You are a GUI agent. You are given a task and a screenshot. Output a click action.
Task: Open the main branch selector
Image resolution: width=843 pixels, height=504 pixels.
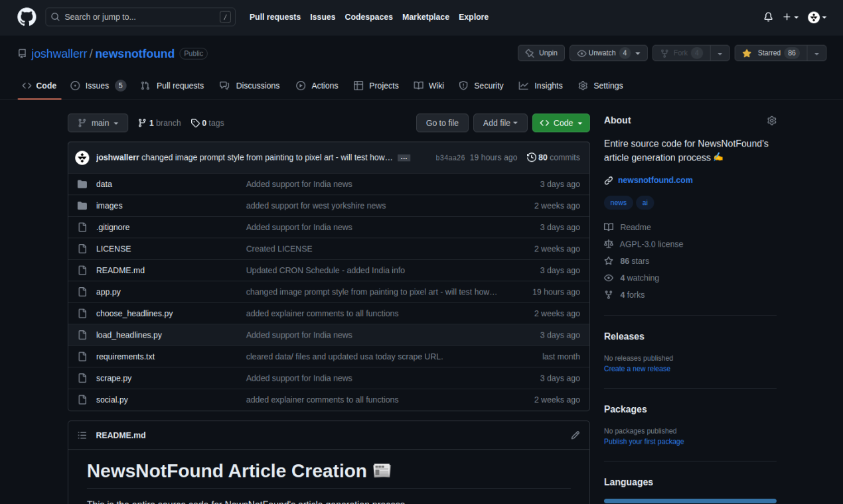98,123
